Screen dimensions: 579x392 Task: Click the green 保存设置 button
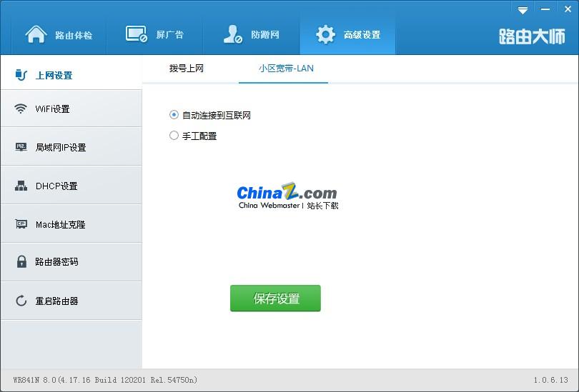(x=275, y=298)
